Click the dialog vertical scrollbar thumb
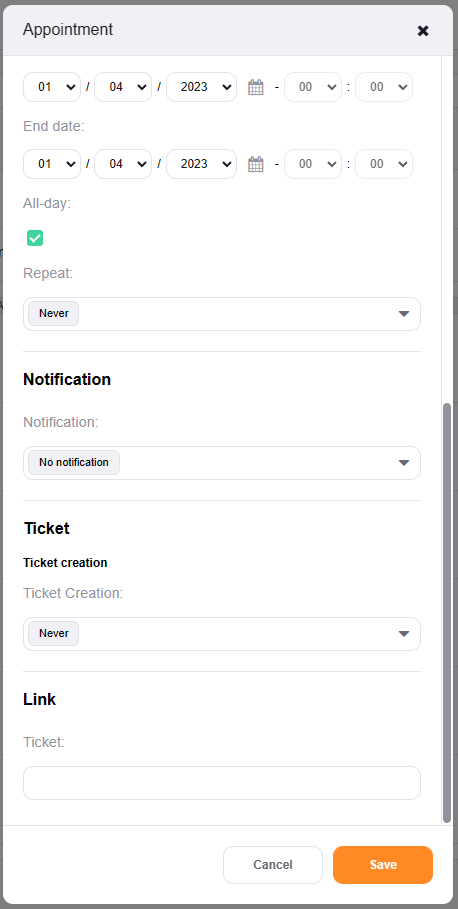458x909 pixels. pos(447,613)
